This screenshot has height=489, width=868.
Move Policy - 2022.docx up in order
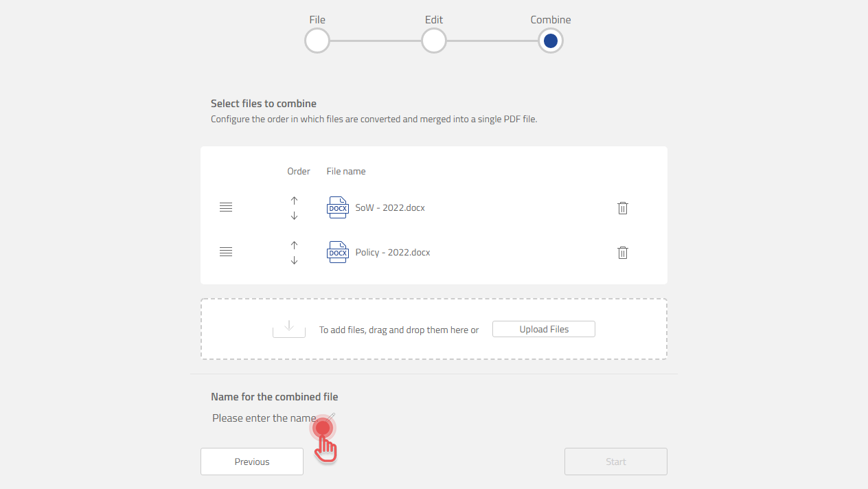295,245
